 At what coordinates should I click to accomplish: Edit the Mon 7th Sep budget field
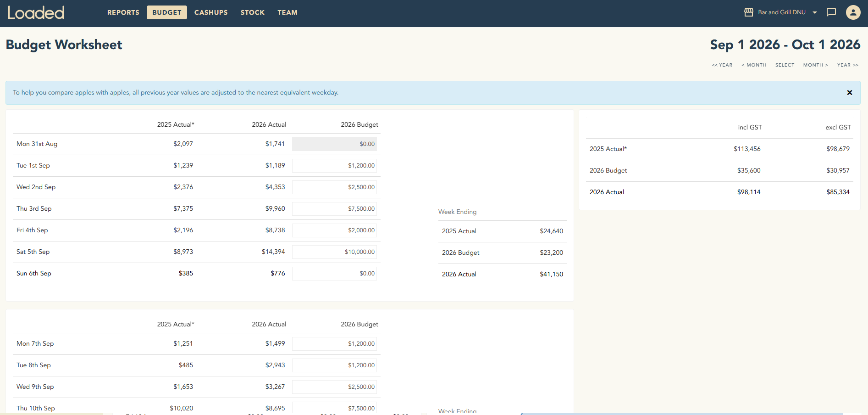pos(334,344)
